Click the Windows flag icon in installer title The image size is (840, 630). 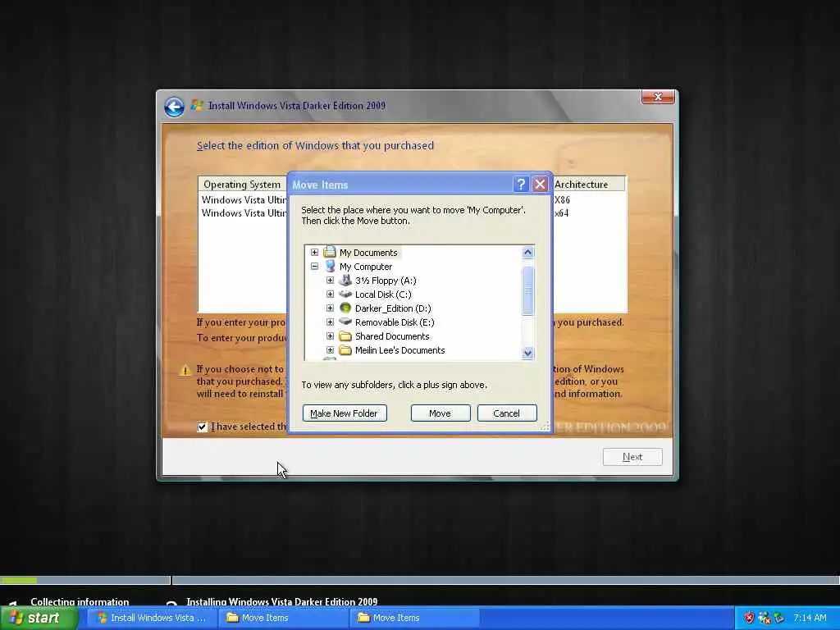[197, 105]
